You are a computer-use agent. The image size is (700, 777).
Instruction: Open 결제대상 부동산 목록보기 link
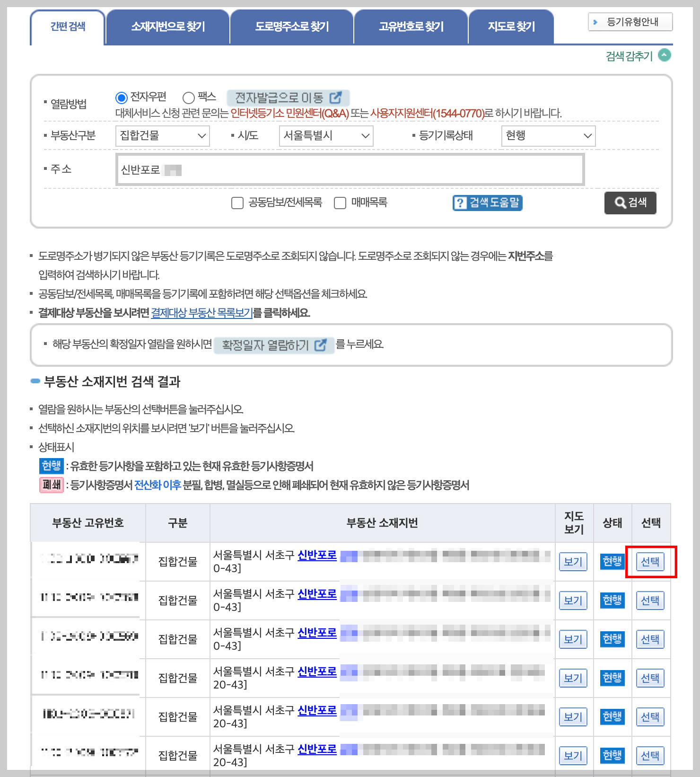click(x=201, y=313)
